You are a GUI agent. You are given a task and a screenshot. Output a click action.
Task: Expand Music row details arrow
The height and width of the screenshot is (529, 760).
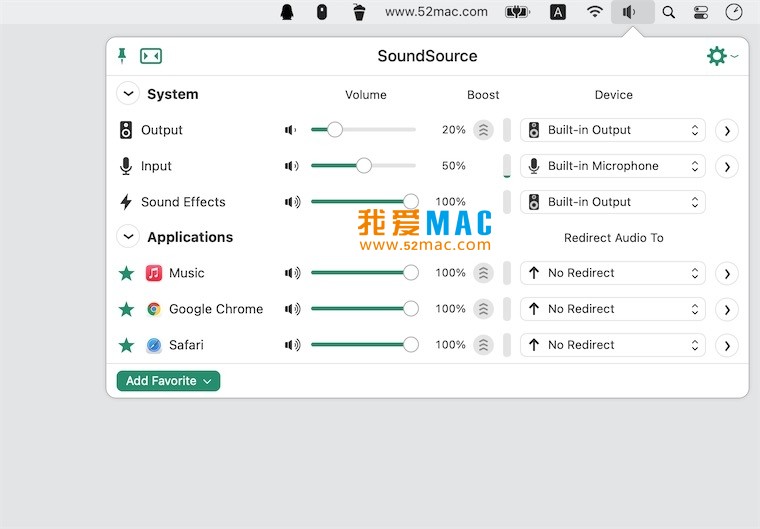click(x=727, y=273)
